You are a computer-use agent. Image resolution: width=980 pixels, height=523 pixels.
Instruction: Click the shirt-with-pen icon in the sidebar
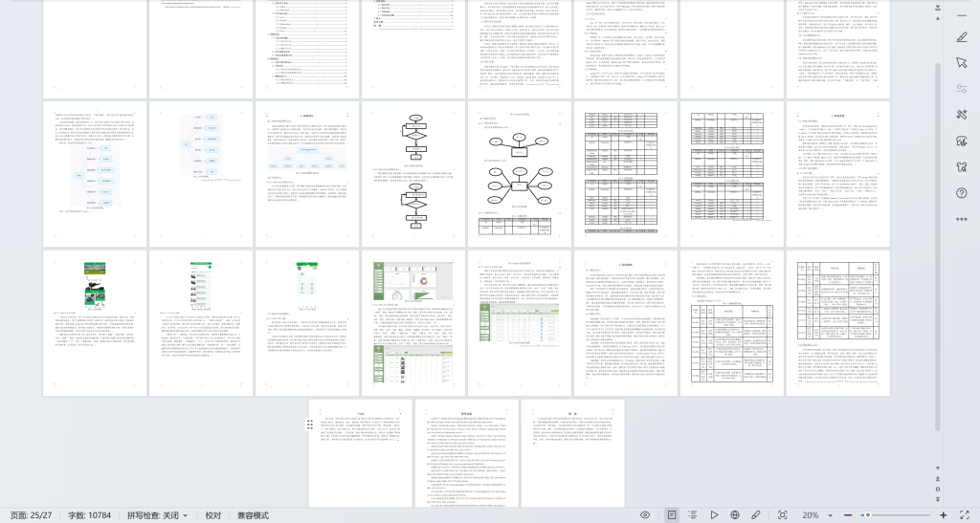click(961, 142)
